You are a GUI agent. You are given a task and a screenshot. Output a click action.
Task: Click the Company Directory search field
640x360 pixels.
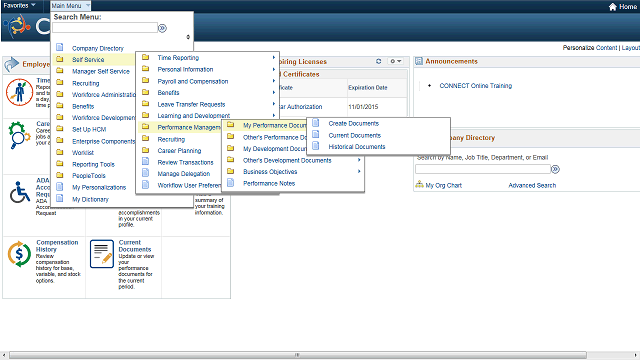[x=483, y=169]
